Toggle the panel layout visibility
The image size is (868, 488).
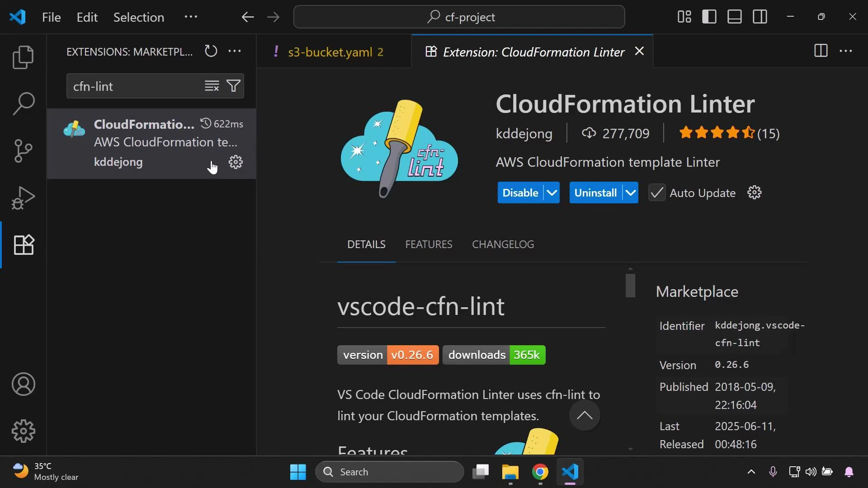click(734, 17)
